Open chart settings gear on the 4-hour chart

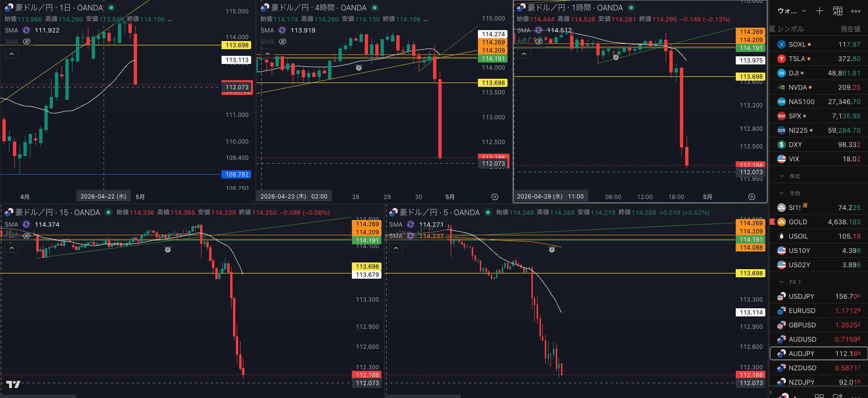coord(495,197)
